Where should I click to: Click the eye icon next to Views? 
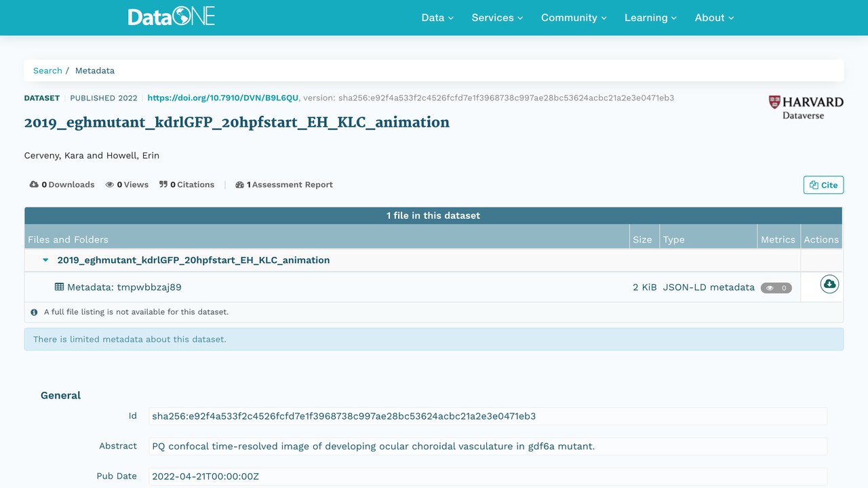pyautogui.click(x=110, y=184)
